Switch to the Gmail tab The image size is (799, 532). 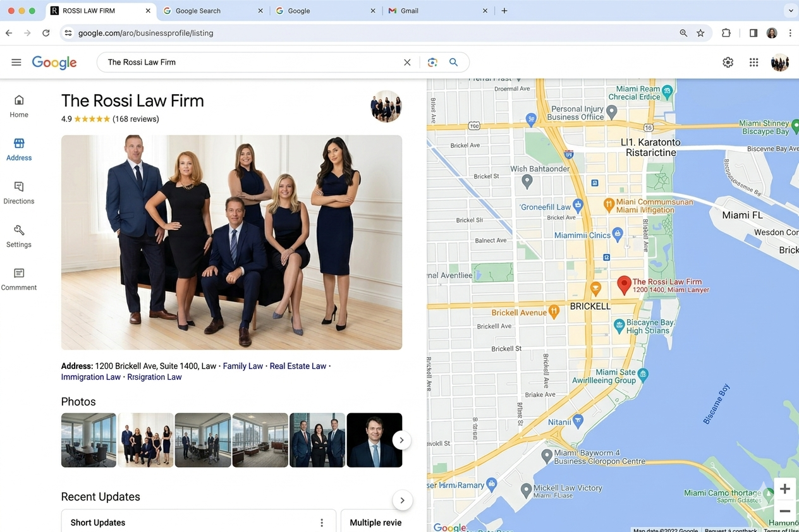pos(439,11)
